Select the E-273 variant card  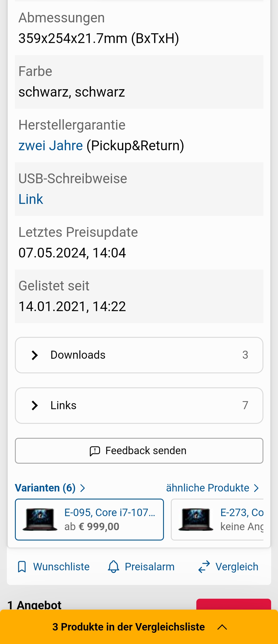click(217, 520)
